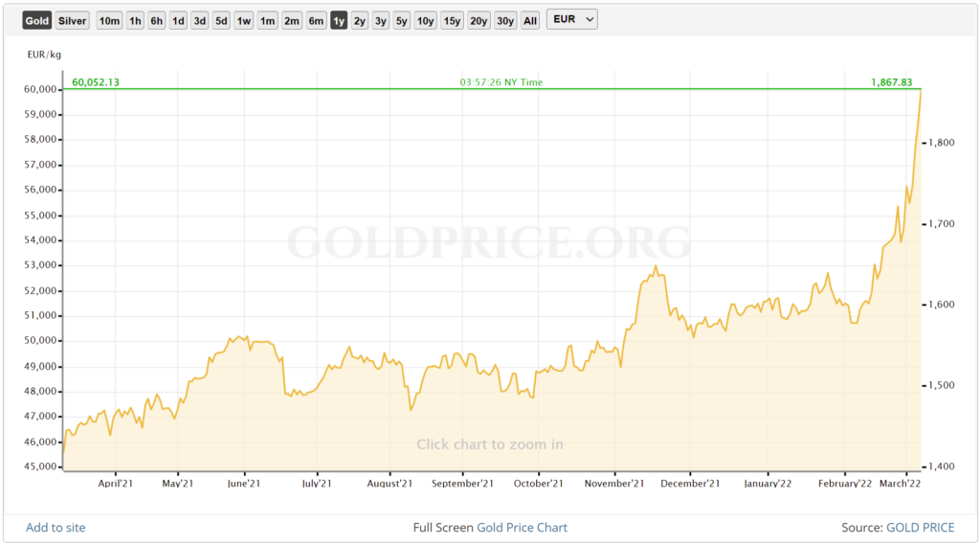
Task: Show the 20y price history
Action: coord(479,21)
